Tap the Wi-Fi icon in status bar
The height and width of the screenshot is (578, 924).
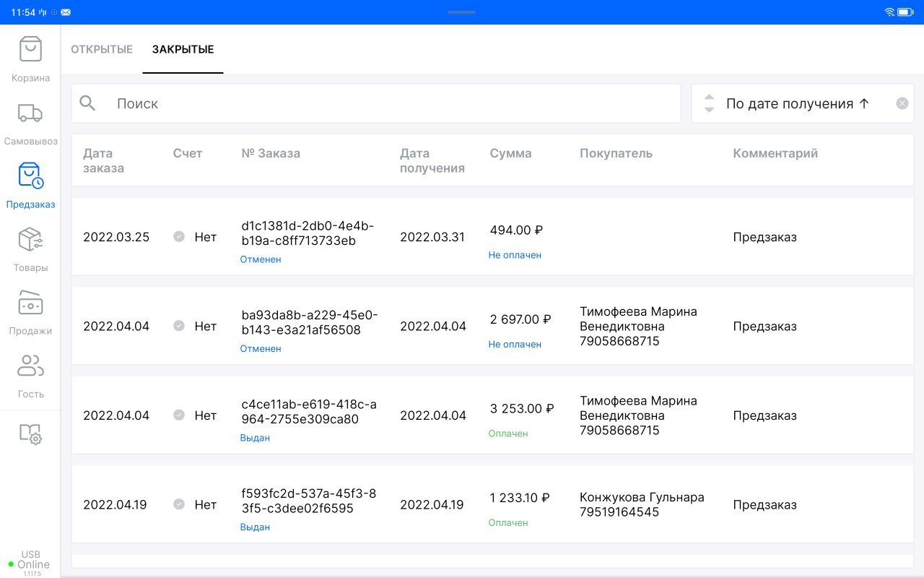(889, 12)
